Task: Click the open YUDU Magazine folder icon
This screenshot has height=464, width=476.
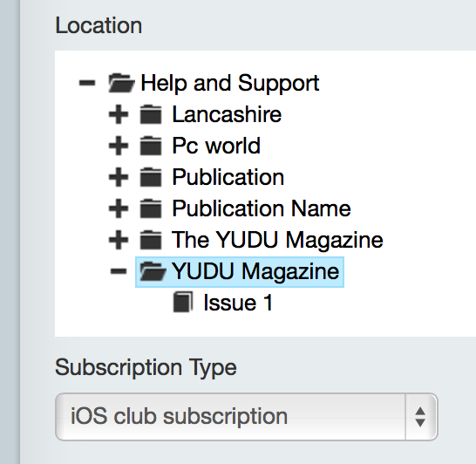Action: click(153, 271)
